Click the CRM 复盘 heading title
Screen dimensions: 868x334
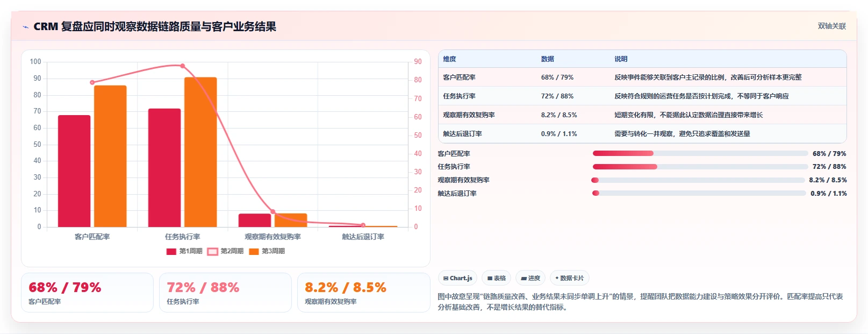tap(155, 26)
